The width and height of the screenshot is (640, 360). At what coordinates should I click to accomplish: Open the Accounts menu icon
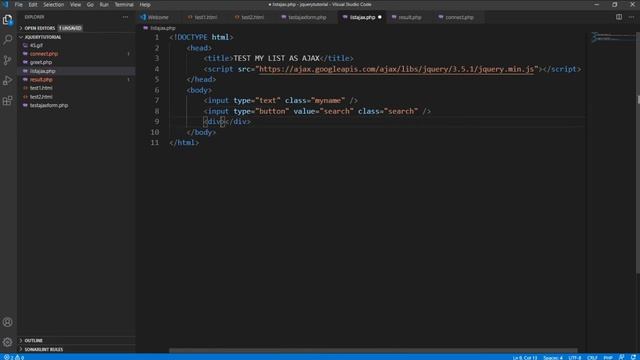[7, 322]
